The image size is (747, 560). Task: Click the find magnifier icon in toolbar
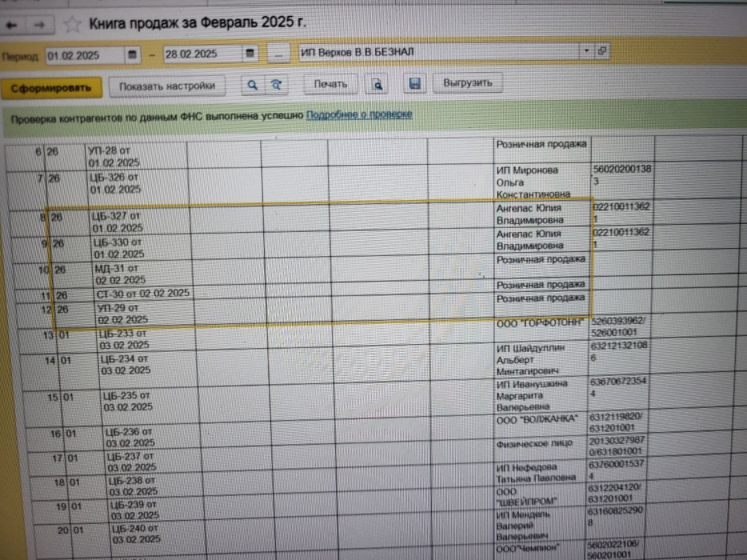[x=252, y=85]
